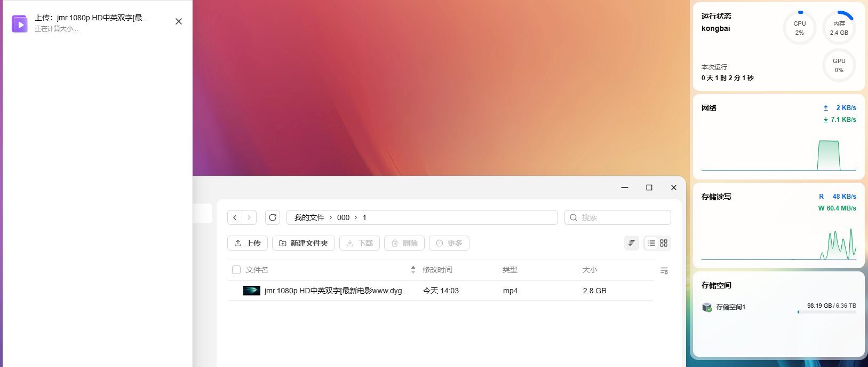
Task: Maximize the file manager window
Action: 649,188
